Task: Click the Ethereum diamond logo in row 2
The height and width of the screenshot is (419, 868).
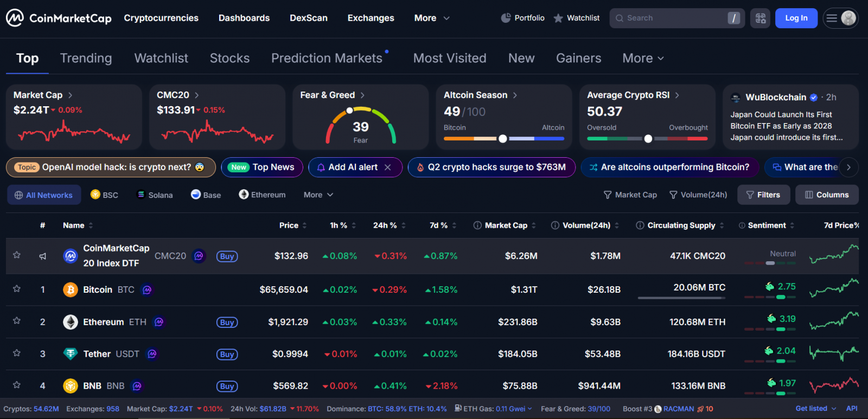Action: 71,322
